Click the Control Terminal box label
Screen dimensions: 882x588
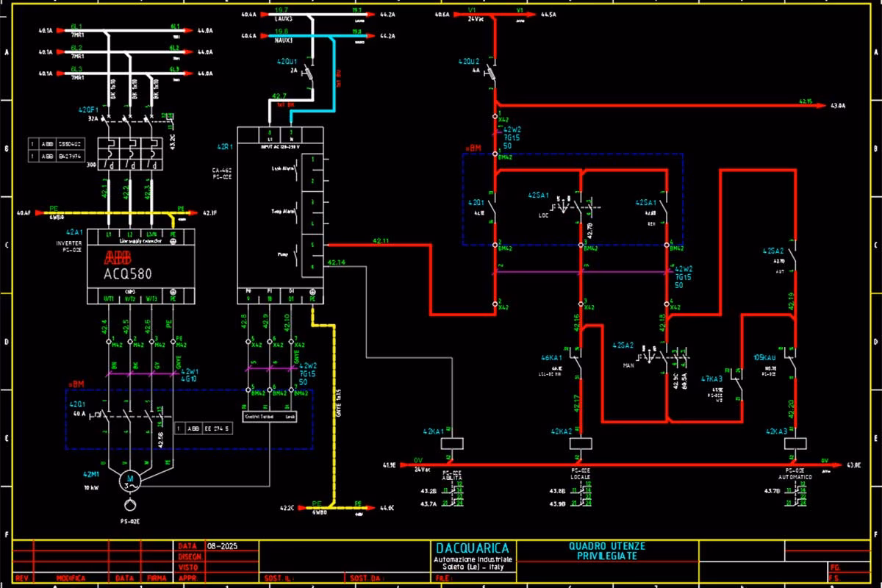261,416
